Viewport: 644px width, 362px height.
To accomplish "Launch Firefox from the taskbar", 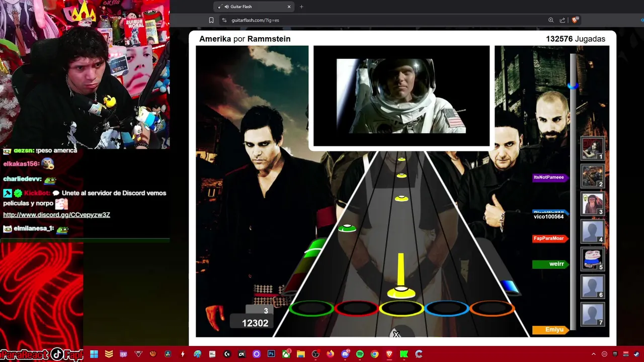I will [330, 354].
